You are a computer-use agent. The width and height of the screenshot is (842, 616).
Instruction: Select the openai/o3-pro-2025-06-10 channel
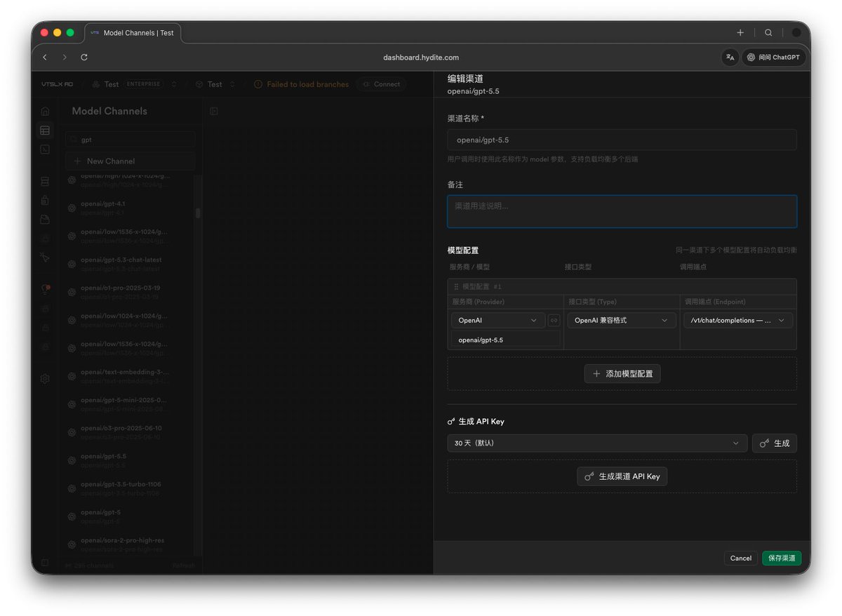pos(130,433)
